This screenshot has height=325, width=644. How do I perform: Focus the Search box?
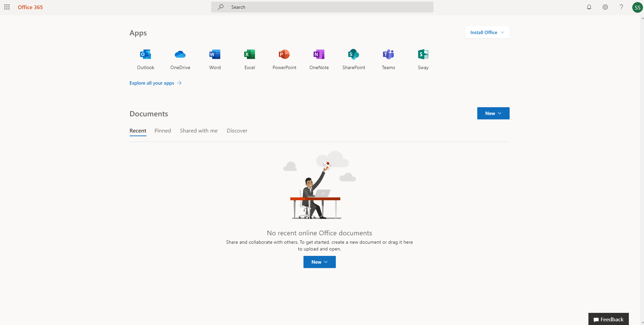click(322, 7)
